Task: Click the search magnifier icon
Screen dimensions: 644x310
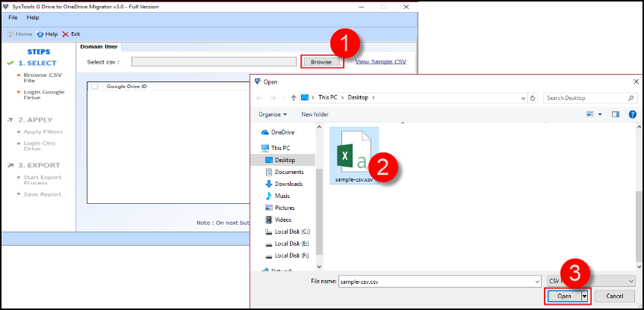Action: click(631, 98)
